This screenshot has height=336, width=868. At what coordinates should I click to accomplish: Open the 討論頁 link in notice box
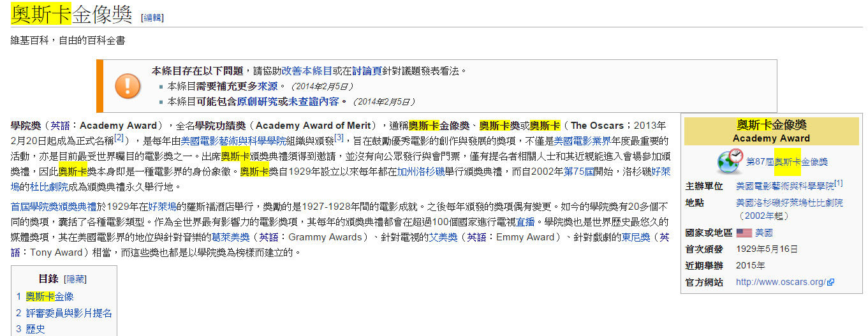click(x=367, y=71)
